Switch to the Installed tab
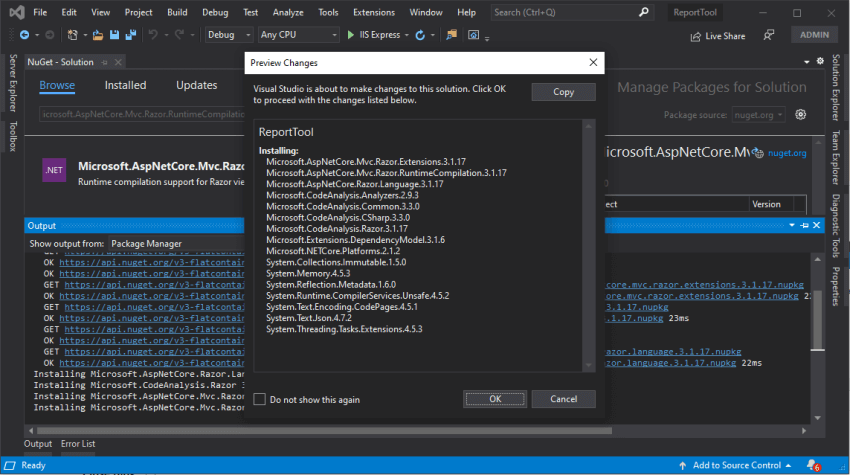The image size is (850, 475). tap(125, 85)
